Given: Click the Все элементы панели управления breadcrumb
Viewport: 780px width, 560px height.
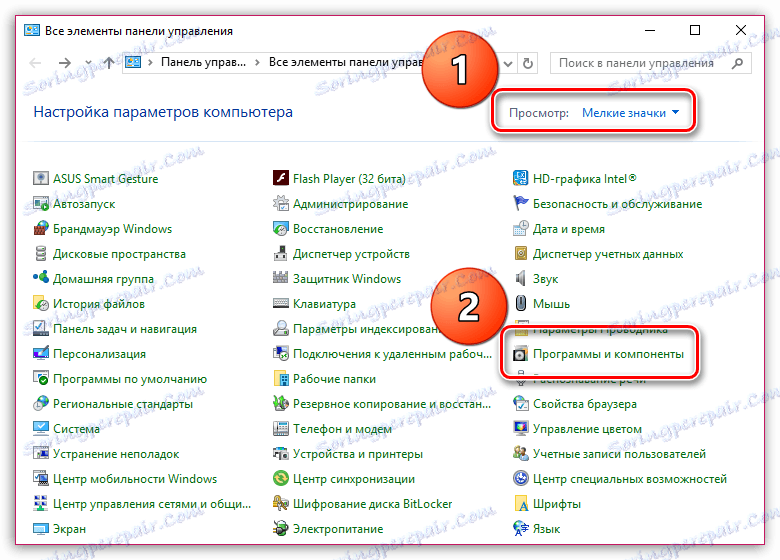Looking at the screenshot, I should 345,62.
